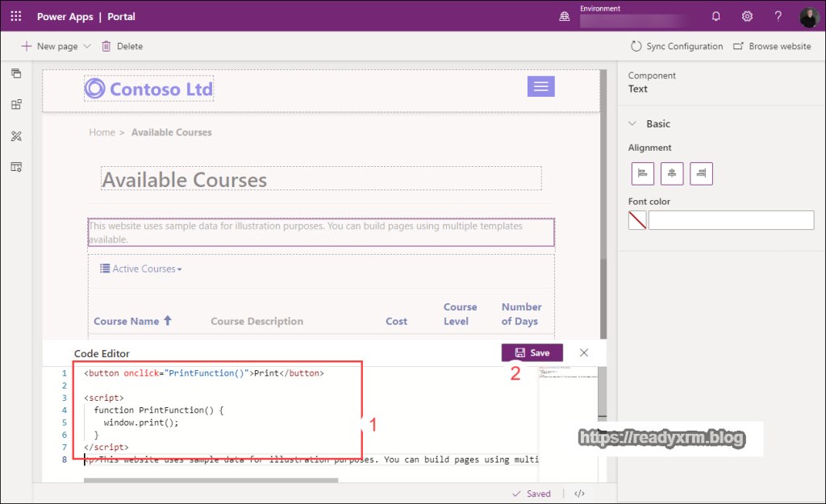Collapse the Basic section
Image resolution: width=826 pixels, height=504 pixels.
point(634,124)
